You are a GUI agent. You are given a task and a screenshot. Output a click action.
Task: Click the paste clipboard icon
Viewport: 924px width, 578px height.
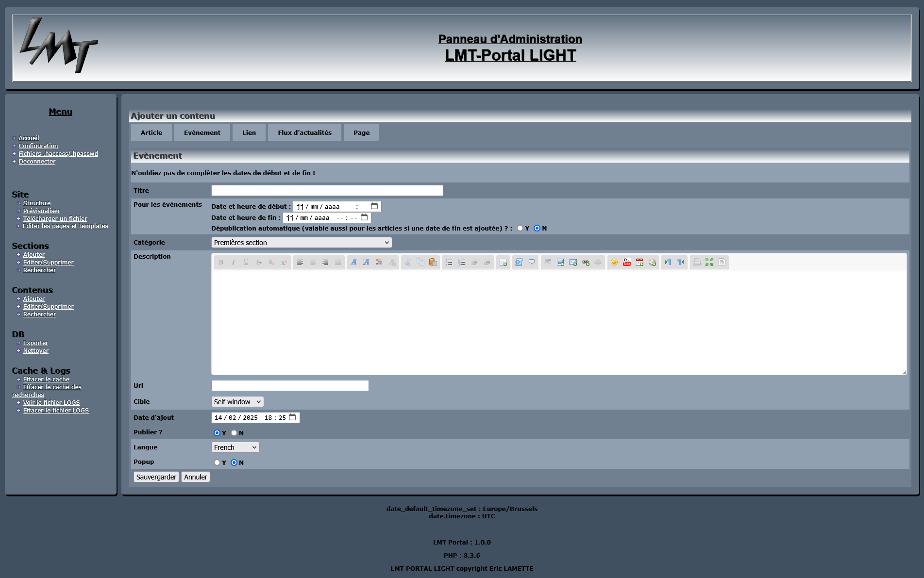pos(433,262)
